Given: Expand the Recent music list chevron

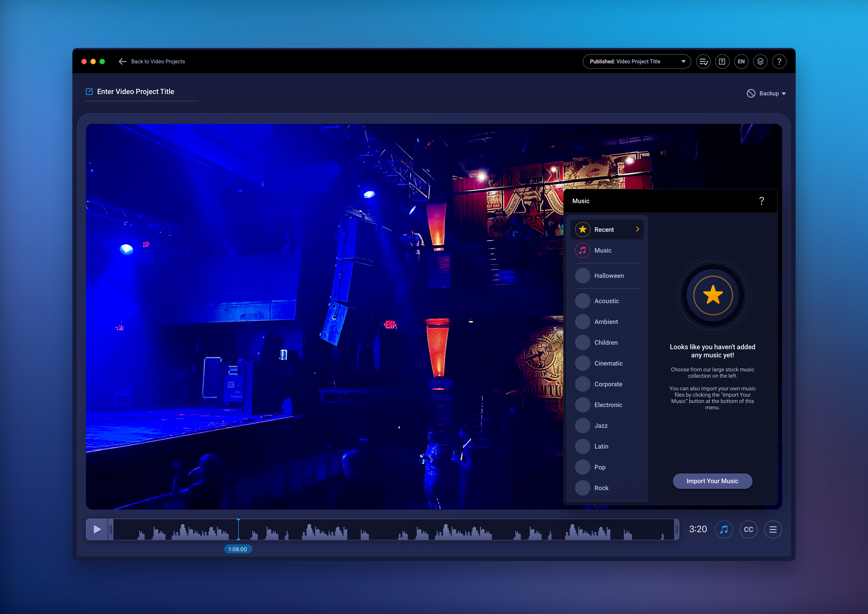Looking at the screenshot, I should pos(637,229).
